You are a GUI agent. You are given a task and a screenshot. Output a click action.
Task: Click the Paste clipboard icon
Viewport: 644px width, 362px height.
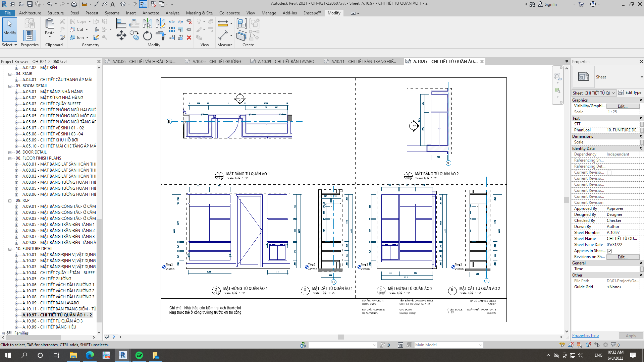click(x=50, y=24)
